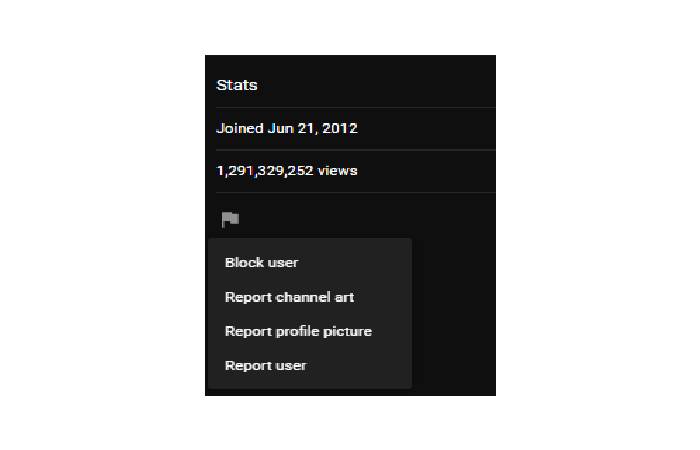
Task: Click the gray flag below Stats
Action: click(230, 219)
